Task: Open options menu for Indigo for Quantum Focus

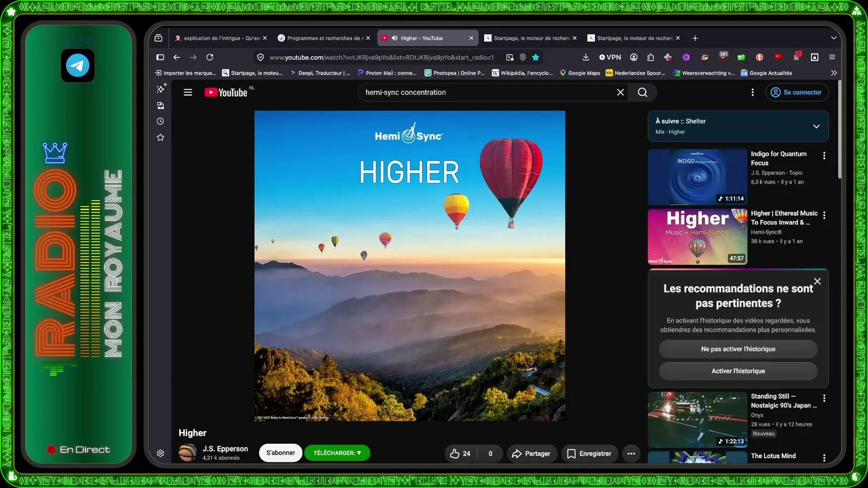Action: point(824,156)
